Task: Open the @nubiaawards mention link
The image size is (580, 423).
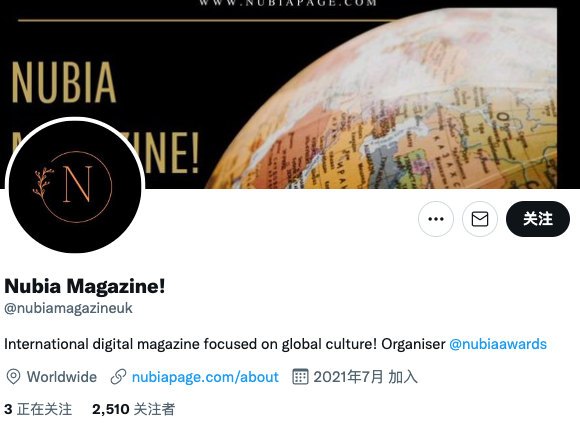Action: (498, 344)
